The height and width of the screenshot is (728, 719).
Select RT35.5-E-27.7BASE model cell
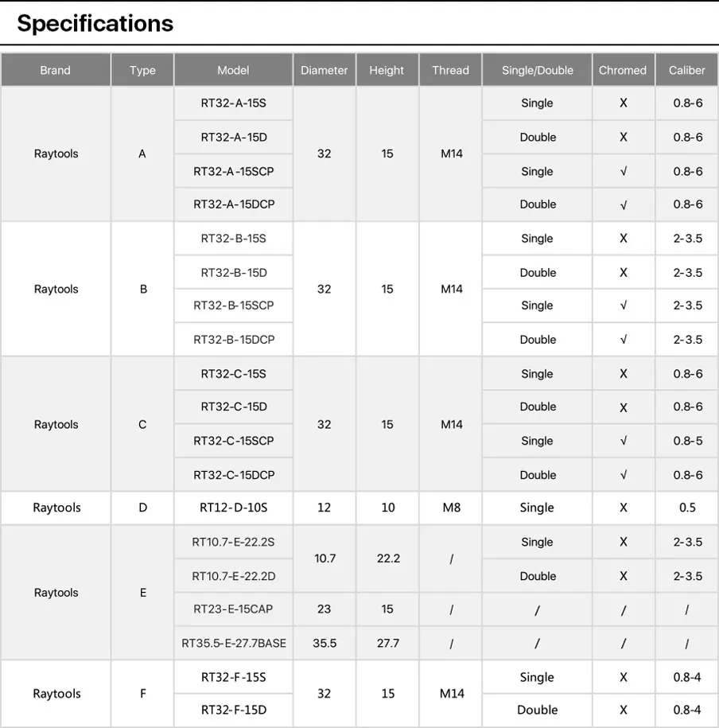click(234, 643)
